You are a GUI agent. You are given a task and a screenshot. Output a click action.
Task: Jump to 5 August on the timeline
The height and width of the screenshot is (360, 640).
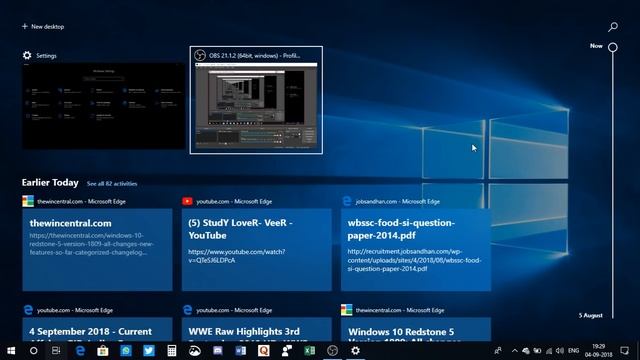[591, 316]
